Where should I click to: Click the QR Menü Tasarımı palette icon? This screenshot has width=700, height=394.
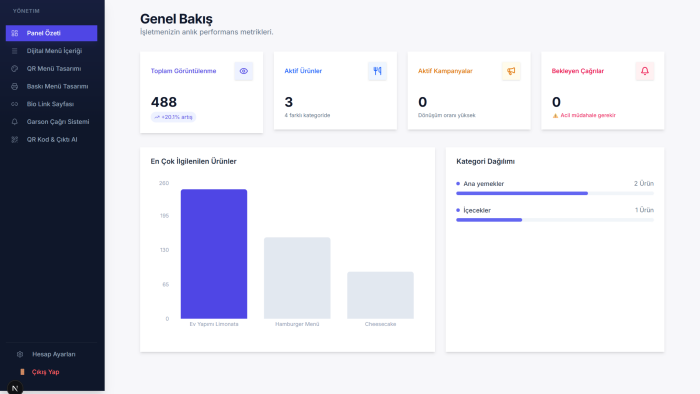click(x=15, y=69)
